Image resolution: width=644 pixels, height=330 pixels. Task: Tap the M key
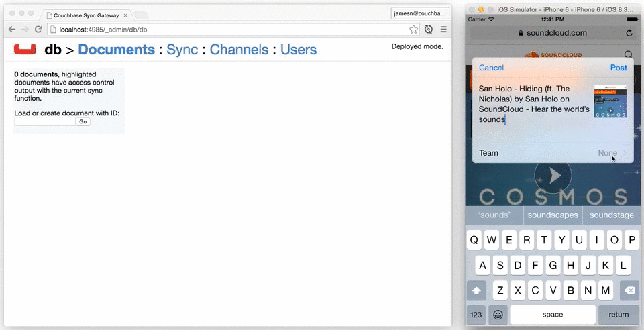tap(605, 290)
